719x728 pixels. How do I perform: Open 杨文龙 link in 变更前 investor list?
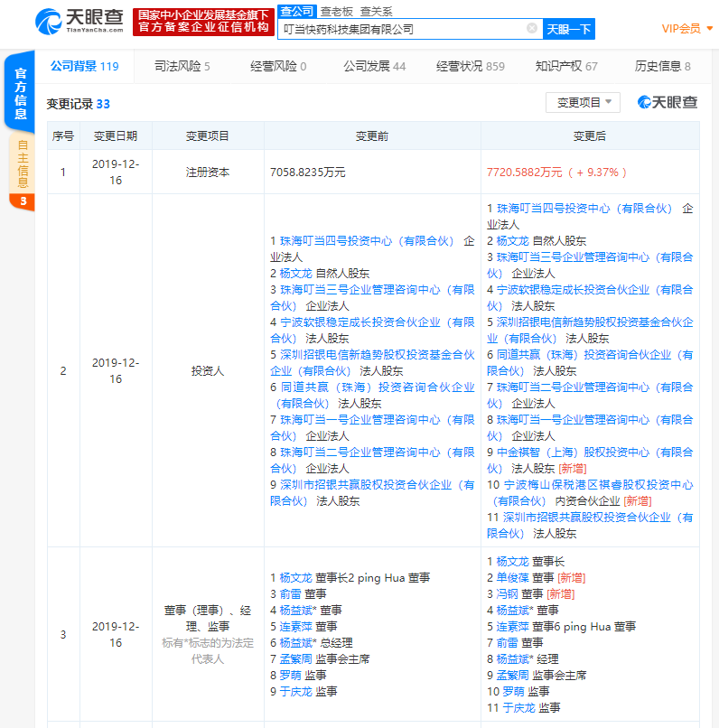(295, 273)
